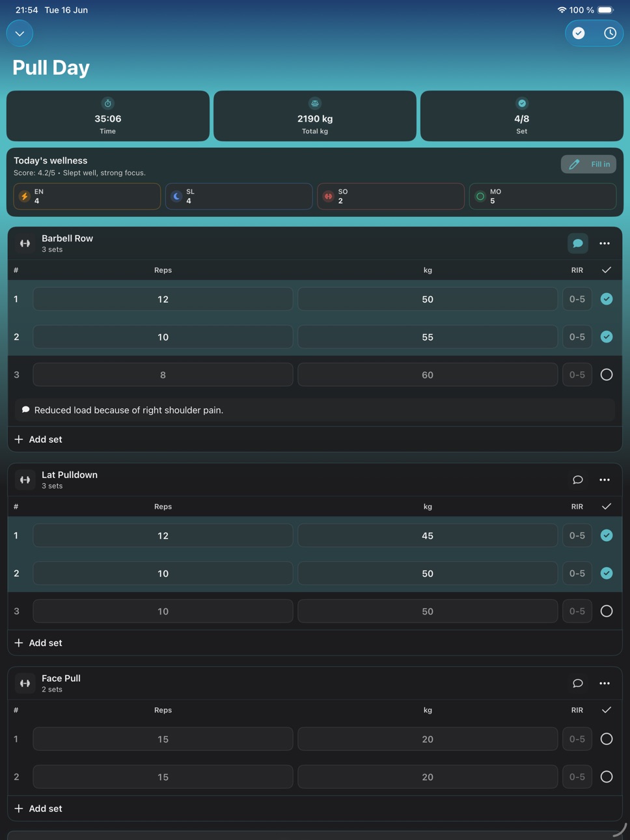Edit Lat Pulldown set 1 reps field
630x840 pixels.
[163, 535]
